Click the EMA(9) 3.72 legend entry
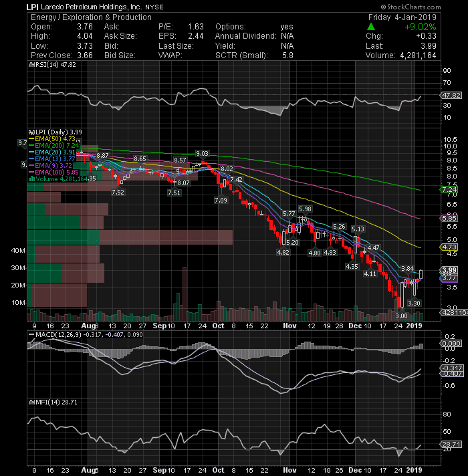The width and height of the screenshot is (468, 476). coord(51,165)
